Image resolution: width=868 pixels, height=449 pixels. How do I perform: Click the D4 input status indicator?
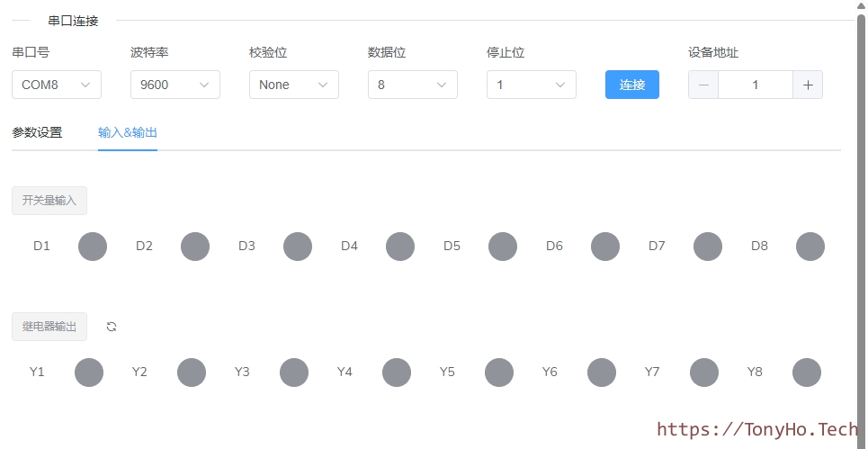pos(400,247)
